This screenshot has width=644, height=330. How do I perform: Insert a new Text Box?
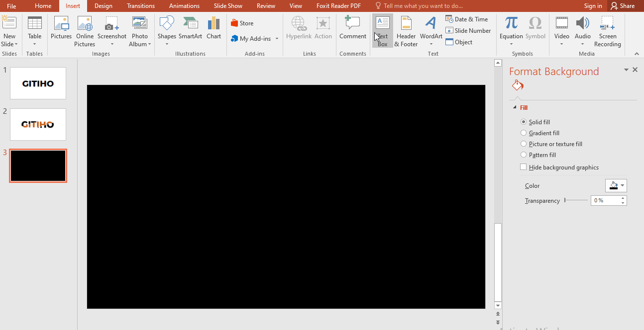[x=382, y=30]
